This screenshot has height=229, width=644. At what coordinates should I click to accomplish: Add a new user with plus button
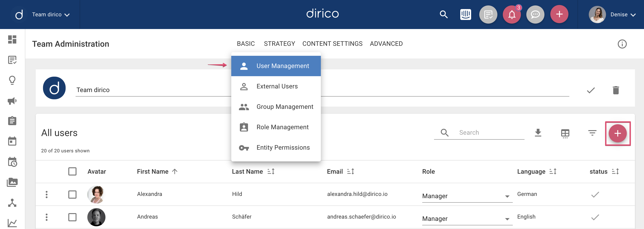618,133
